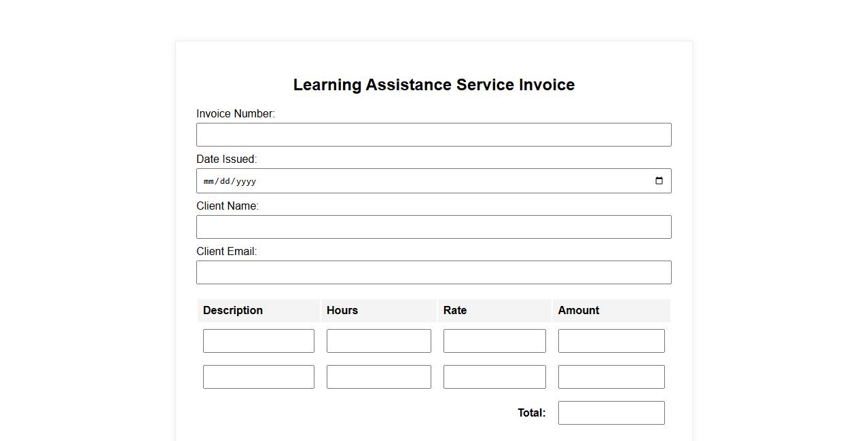Click the Total amount field
868x441 pixels.
coord(611,413)
